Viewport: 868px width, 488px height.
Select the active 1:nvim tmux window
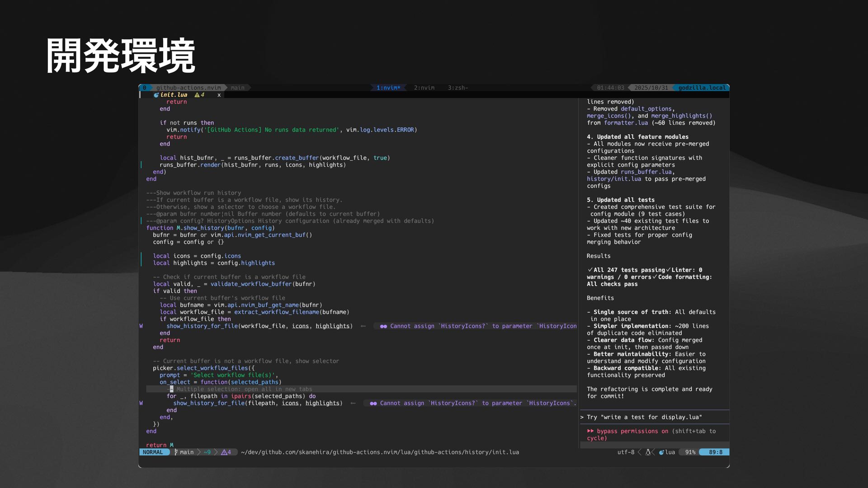[x=388, y=88]
